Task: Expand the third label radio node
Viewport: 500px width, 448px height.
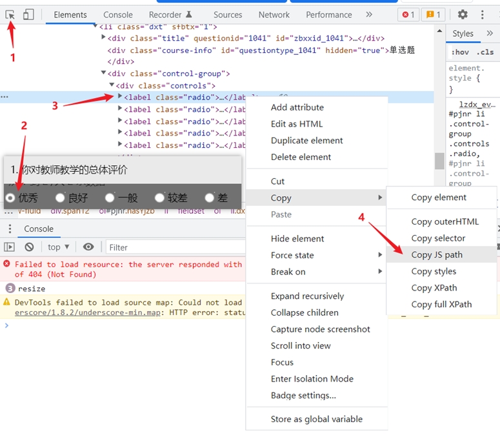Action: point(120,120)
